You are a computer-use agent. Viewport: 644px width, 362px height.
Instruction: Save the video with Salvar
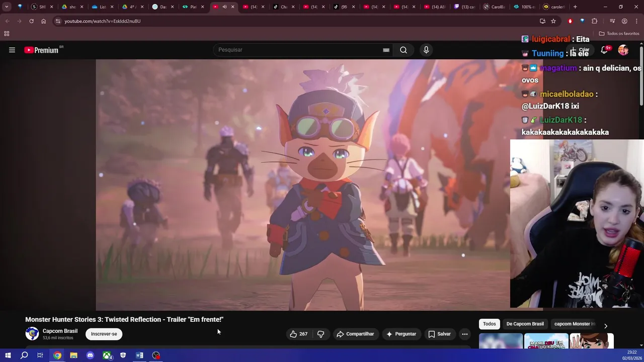coord(439,334)
